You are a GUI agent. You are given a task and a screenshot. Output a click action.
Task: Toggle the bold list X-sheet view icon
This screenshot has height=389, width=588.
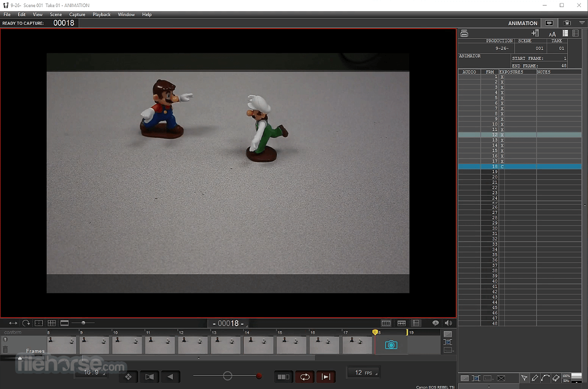tap(565, 33)
